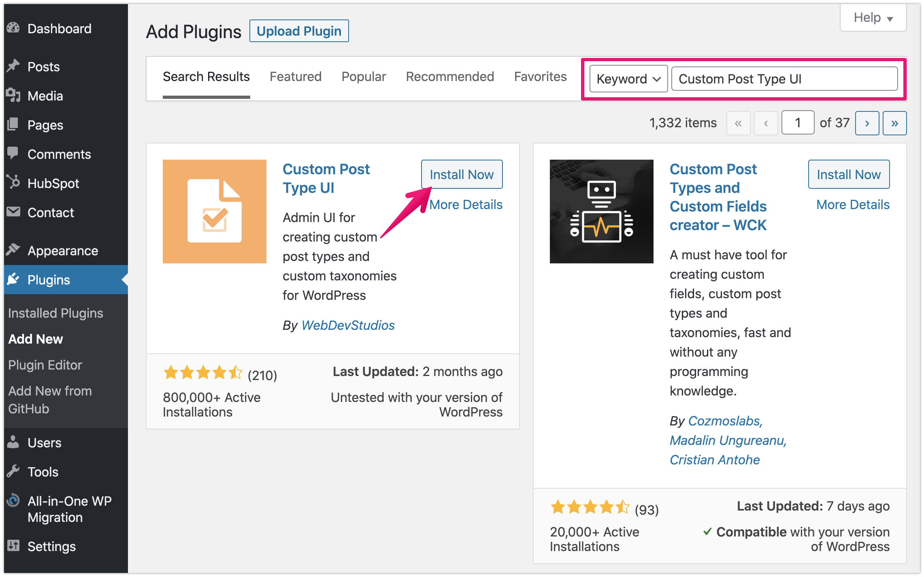Open Add New from GitHub item
This screenshot has height=577, width=924.
point(50,400)
